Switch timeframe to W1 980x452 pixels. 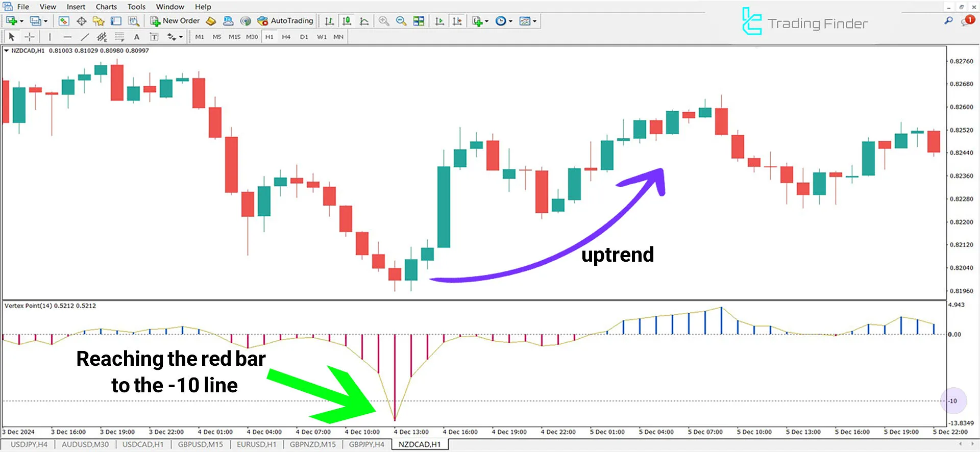coord(322,37)
